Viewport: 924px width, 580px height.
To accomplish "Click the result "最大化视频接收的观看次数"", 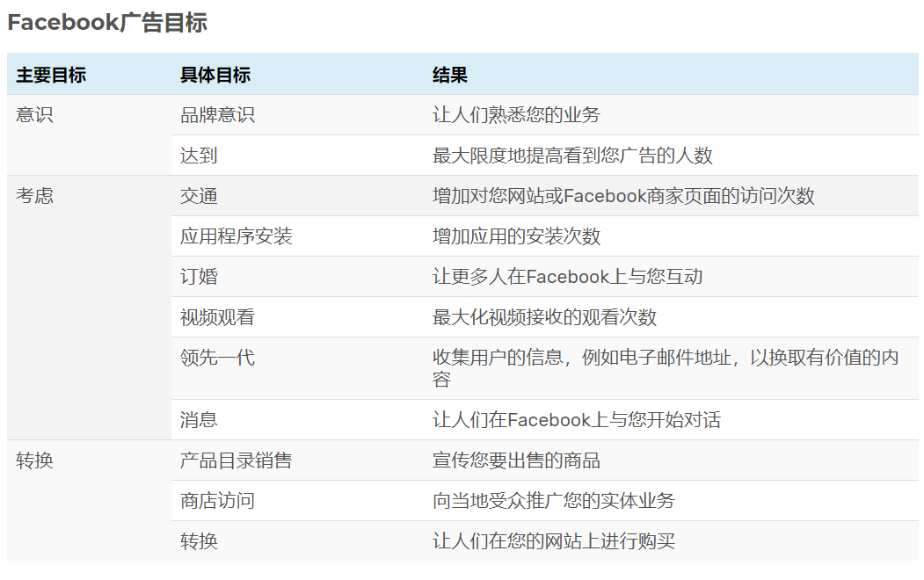I will click(544, 316).
